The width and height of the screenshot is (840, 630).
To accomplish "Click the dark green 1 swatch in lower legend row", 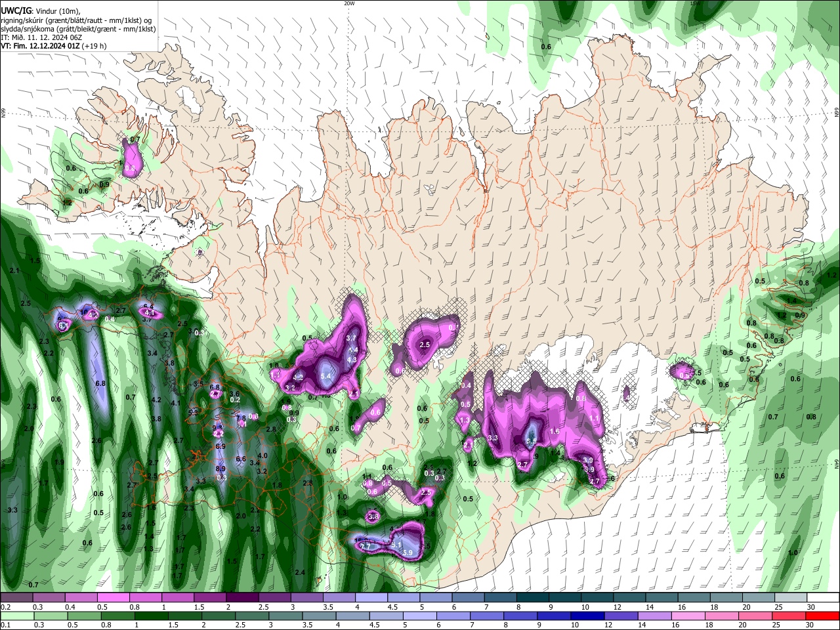I will (151, 616).
